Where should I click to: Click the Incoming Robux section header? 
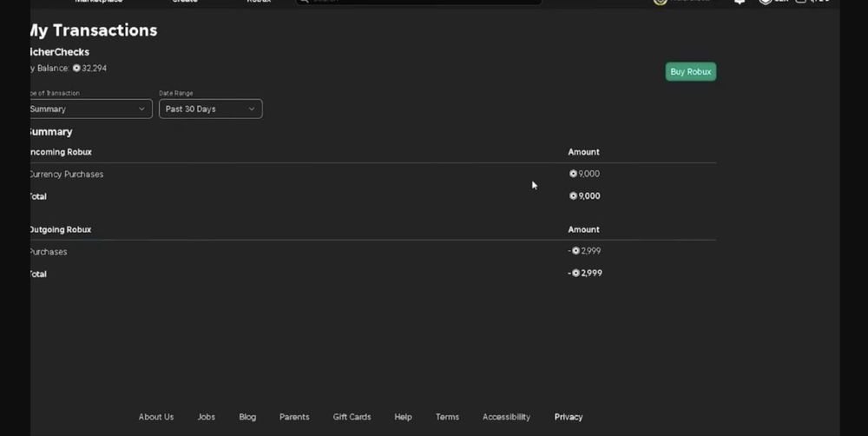(x=61, y=152)
